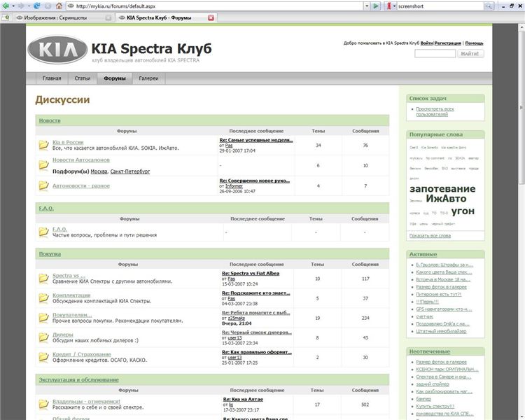Click the Регистрация link
Viewport: 525px width, 420px height.
coord(448,43)
